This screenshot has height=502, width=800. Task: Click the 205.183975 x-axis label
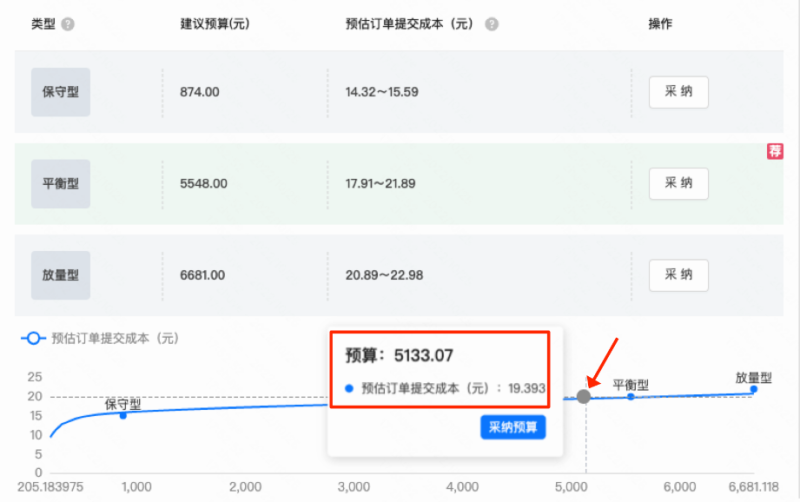pos(50,487)
